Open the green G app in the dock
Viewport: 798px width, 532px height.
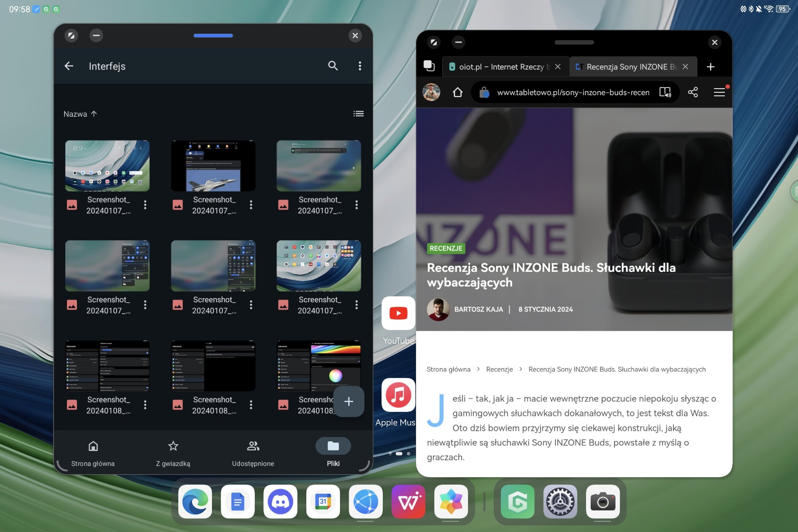(517, 502)
